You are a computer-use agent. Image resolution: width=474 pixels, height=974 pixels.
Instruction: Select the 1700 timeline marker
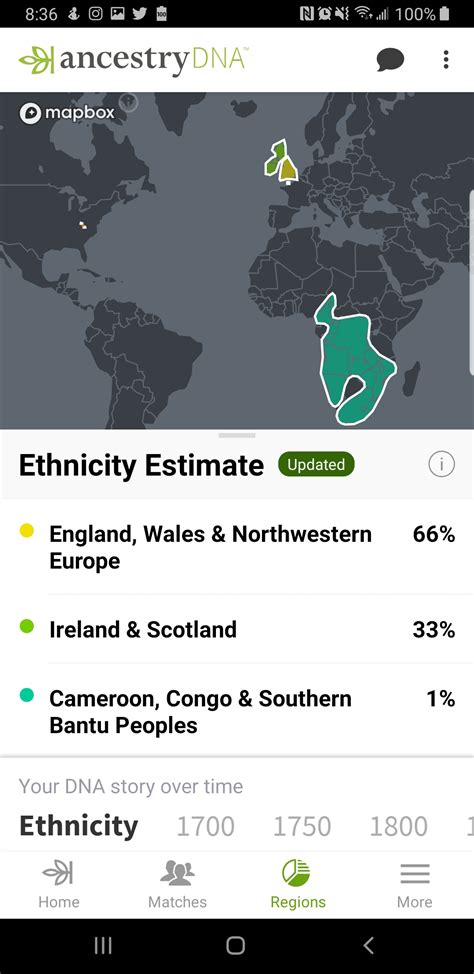point(205,826)
